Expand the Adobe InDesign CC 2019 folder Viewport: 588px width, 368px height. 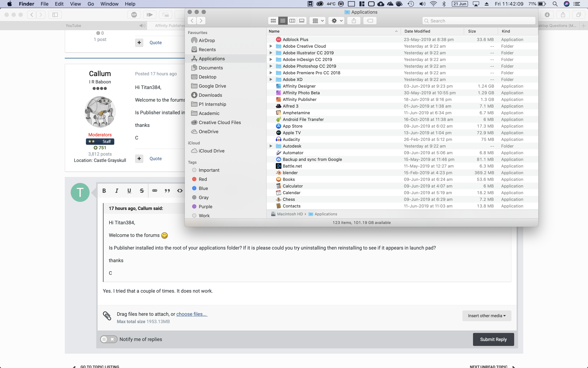click(271, 59)
